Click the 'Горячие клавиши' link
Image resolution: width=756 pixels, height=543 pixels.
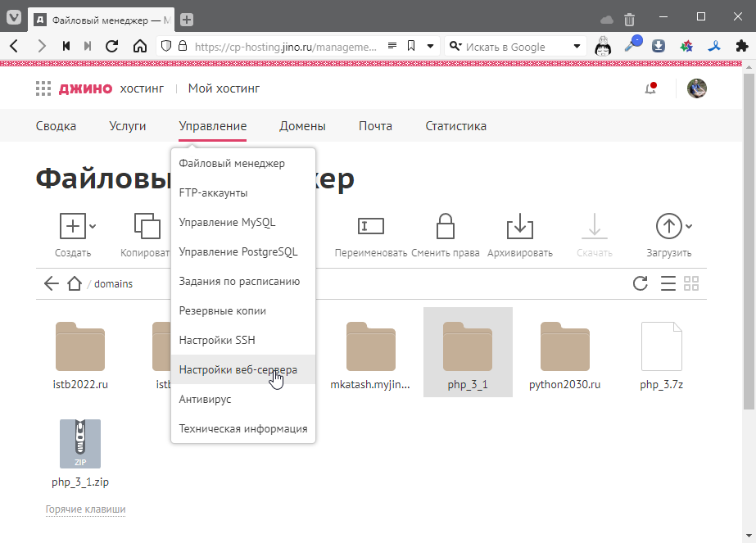(85, 509)
